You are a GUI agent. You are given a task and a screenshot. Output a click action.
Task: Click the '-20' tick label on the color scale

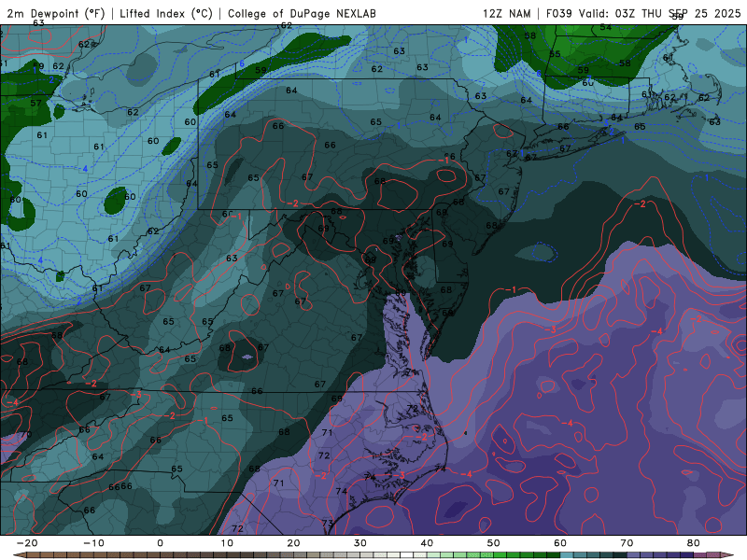27,543
